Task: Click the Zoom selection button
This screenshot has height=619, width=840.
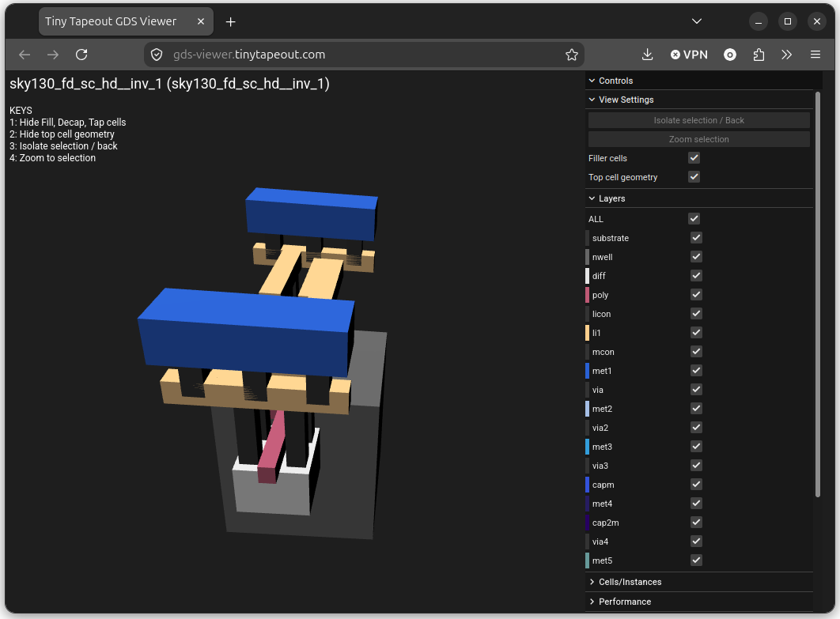Action: point(698,139)
